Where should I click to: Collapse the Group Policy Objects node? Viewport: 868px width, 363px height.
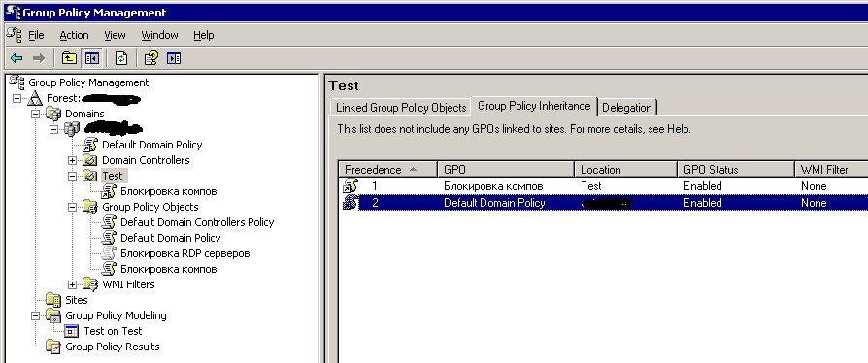(x=72, y=207)
